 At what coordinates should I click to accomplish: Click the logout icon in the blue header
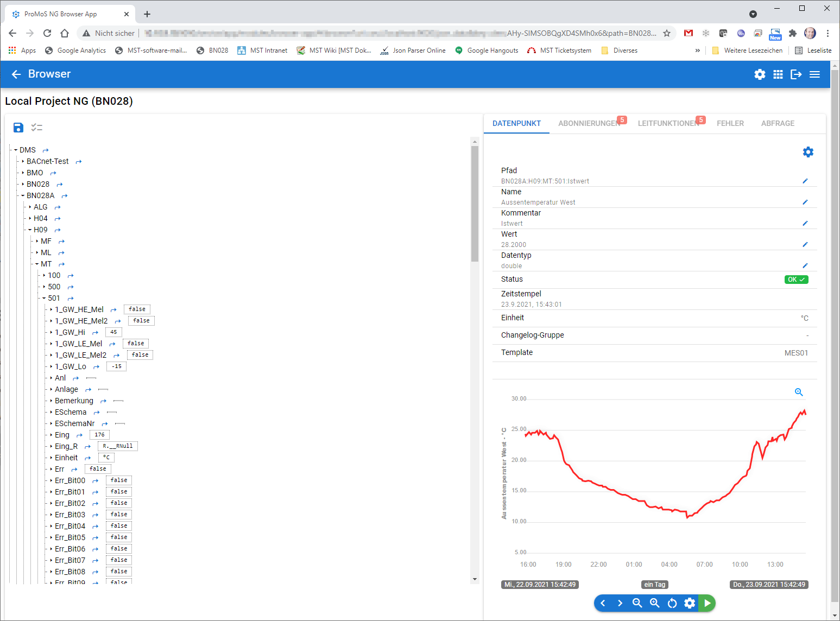coord(796,74)
